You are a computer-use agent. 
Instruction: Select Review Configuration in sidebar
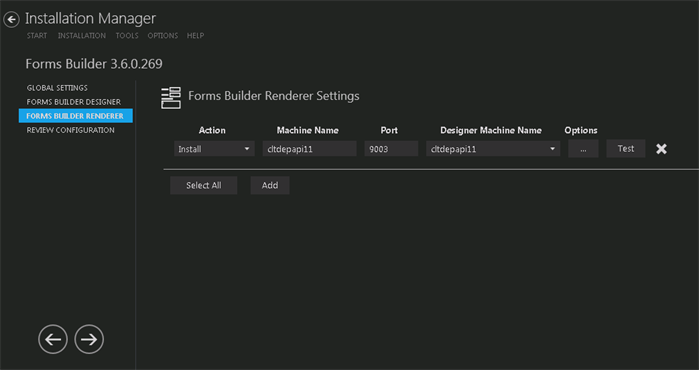tap(70, 130)
